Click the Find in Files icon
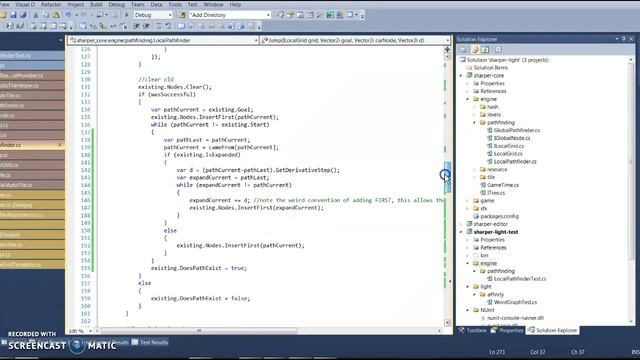The width and height of the screenshot is (640, 360). 182,15
